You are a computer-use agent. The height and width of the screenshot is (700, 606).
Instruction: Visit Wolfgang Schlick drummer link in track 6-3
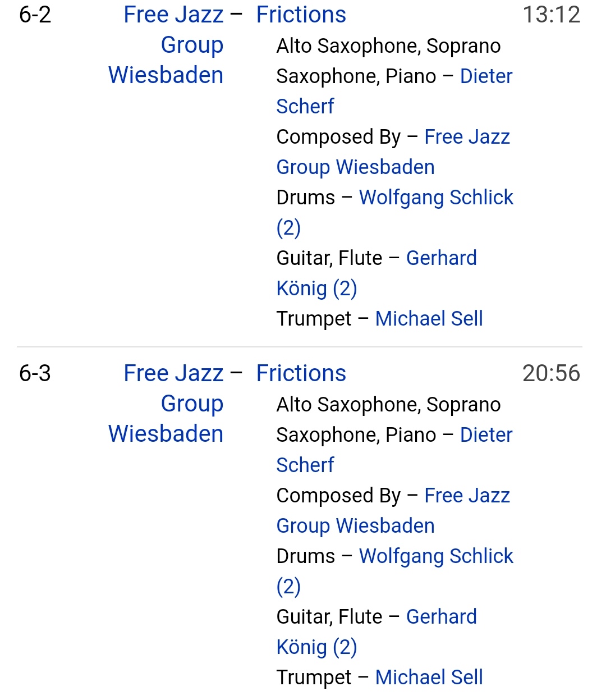click(436, 556)
